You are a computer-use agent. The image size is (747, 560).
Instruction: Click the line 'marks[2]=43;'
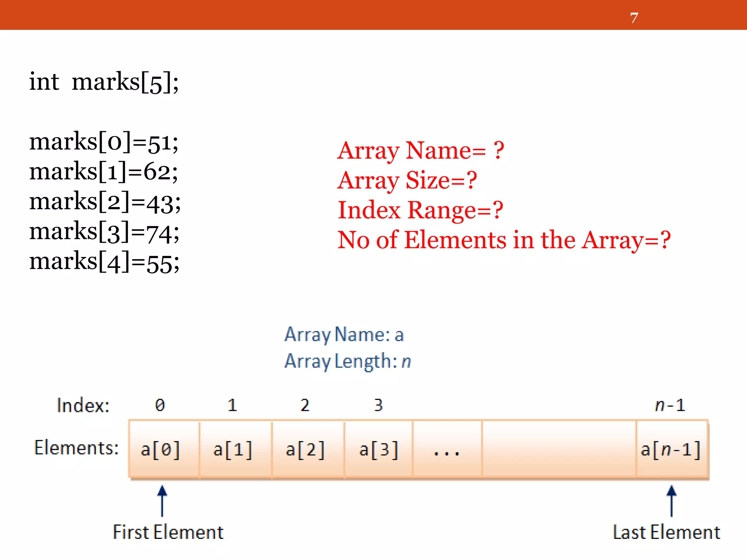(x=105, y=202)
